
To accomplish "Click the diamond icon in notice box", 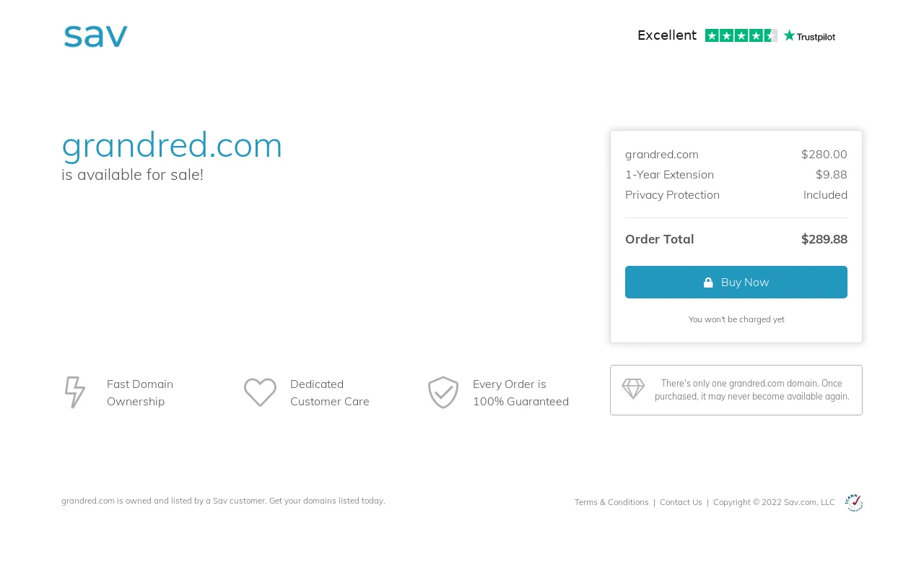I will click(633, 389).
